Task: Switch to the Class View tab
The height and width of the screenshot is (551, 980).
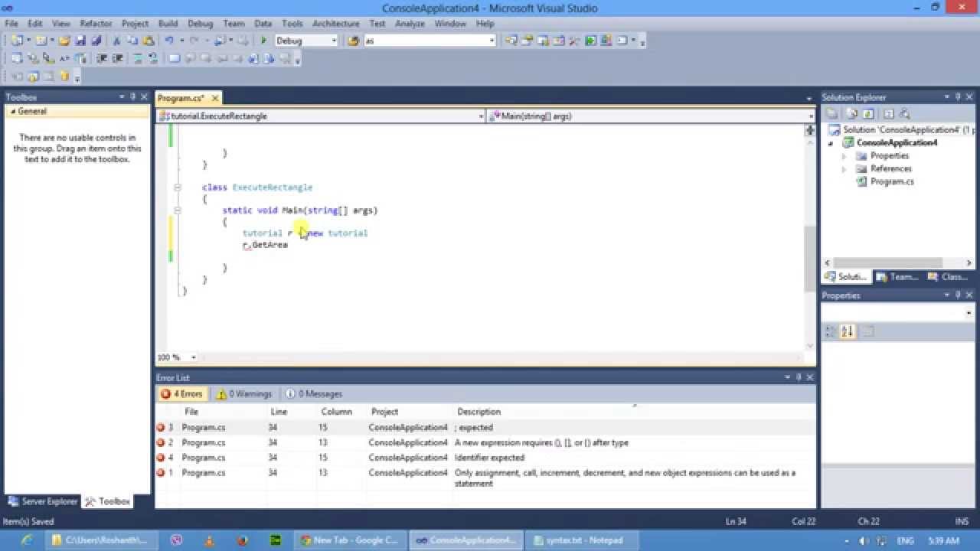Action: coord(948,277)
